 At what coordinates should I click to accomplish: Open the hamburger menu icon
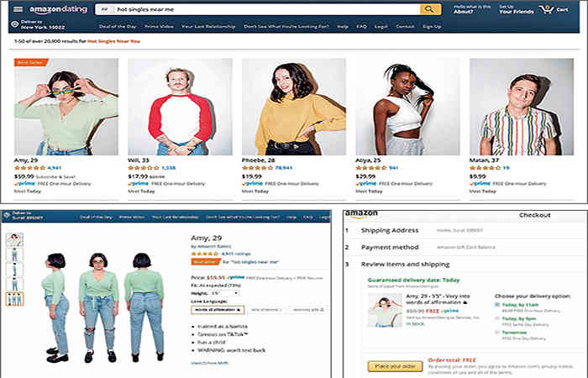18,9
